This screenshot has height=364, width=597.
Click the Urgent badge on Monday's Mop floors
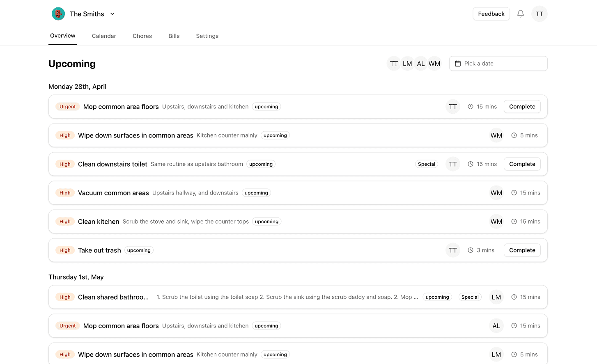coord(68,107)
